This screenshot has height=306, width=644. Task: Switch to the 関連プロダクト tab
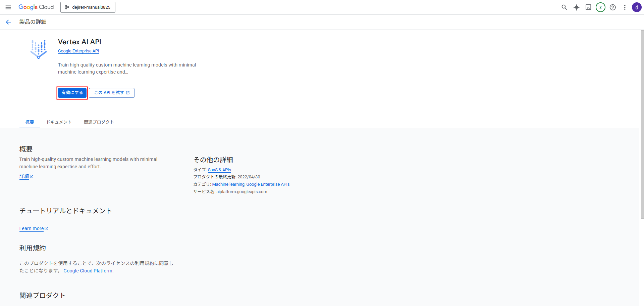pyautogui.click(x=99, y=122)
